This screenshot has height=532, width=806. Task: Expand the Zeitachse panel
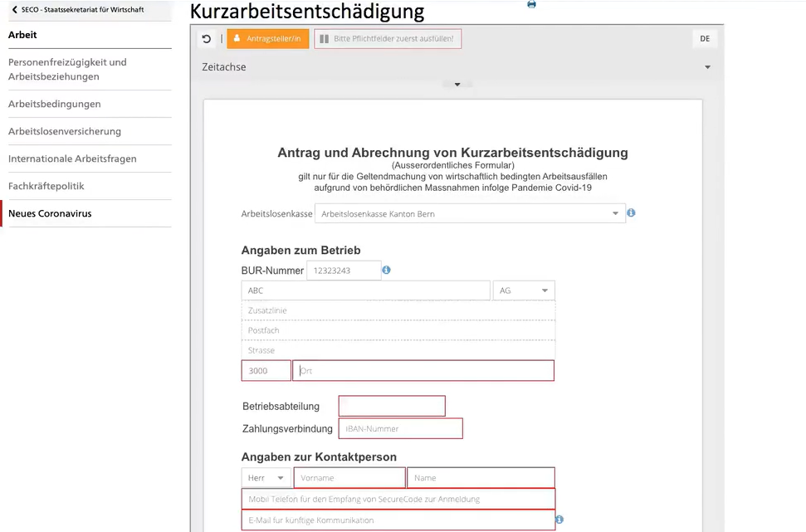pos(707,67)
